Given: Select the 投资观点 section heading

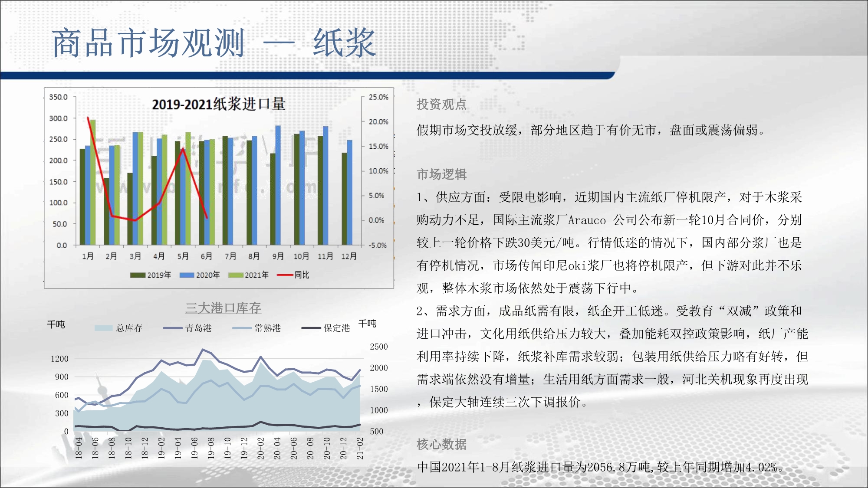Looking at the screenshot, I should click(441, 104).
